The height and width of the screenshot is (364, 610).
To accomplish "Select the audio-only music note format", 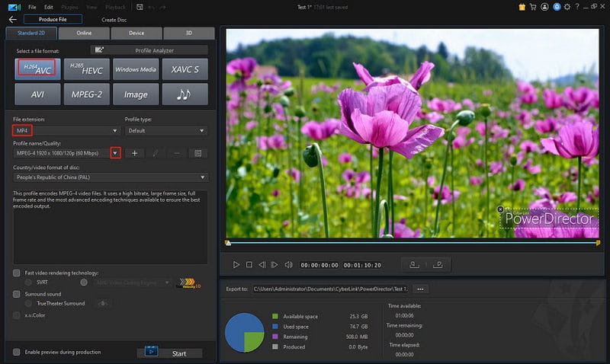I will [x=183, y=94].
